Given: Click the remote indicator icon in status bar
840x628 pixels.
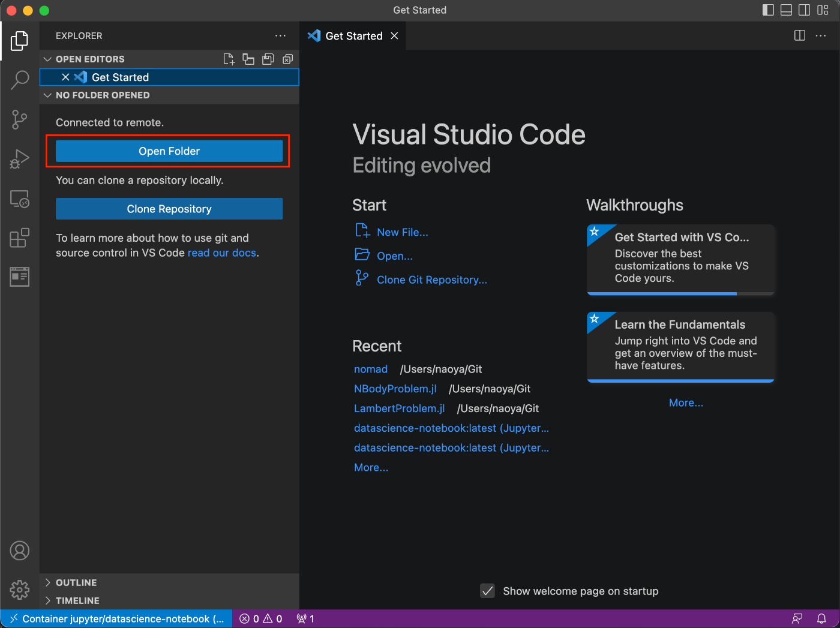Looking at the screenshot, I should [x=14, y=618].
